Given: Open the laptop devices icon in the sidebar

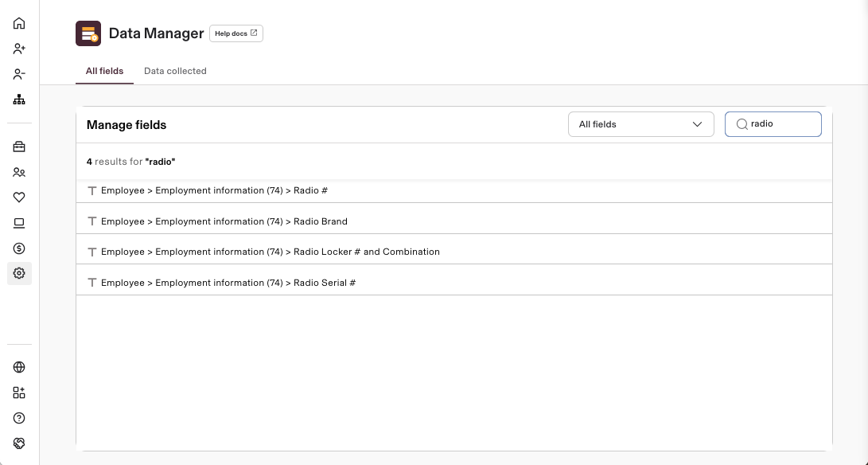Looking at the screenshot, I should pyautogui.click(x=19, y=223).
